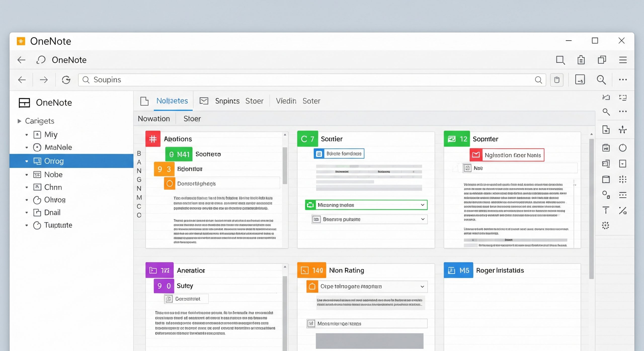Open the hamburger menu in the header row
This screenshot has height=351, width=644.
pyautogui.click(x=623, y=60)
